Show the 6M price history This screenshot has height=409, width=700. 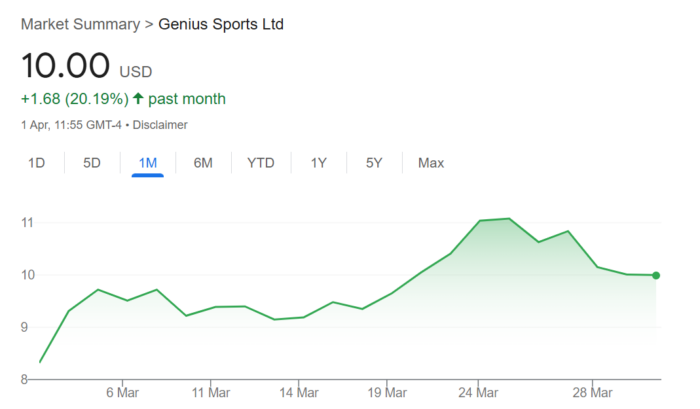pyautogui.click(x=203, y=163)
